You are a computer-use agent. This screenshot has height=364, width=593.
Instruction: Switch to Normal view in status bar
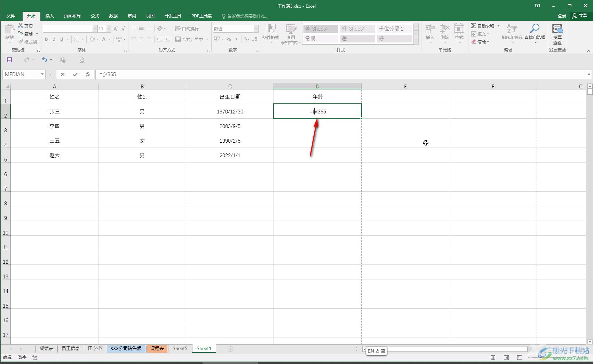pyautogui.click(x=493, y=357)
